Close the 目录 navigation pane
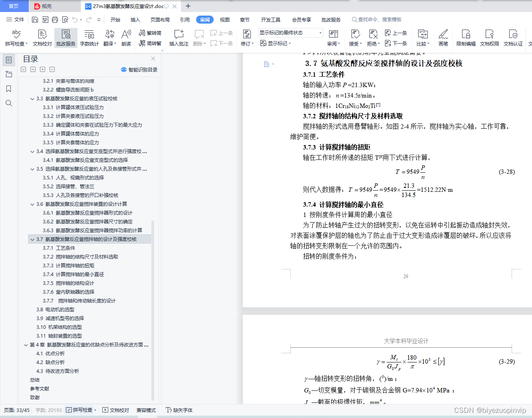Viewport: 532px width, 418px height. [153, 59]
